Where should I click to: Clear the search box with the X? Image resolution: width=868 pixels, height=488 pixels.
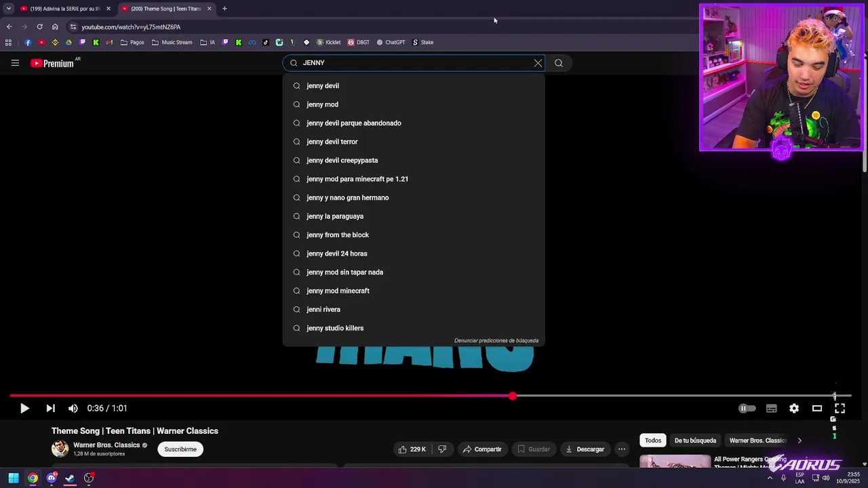coord(538,63)
